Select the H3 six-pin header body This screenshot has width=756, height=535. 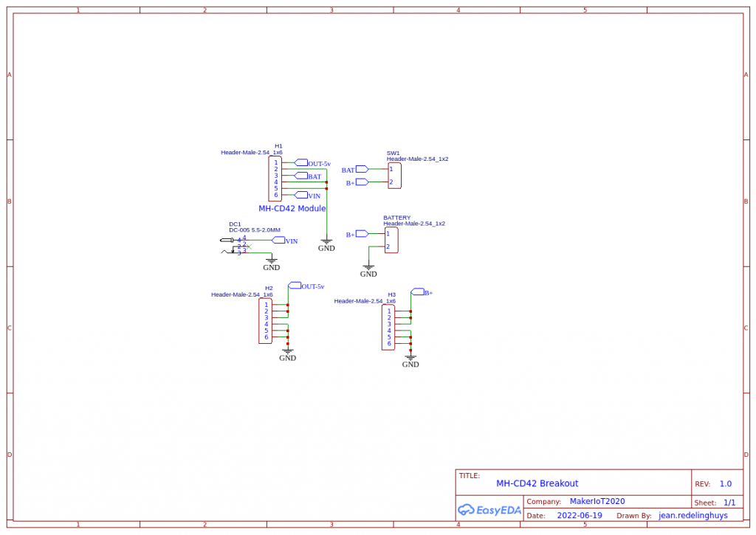[388, 327]
